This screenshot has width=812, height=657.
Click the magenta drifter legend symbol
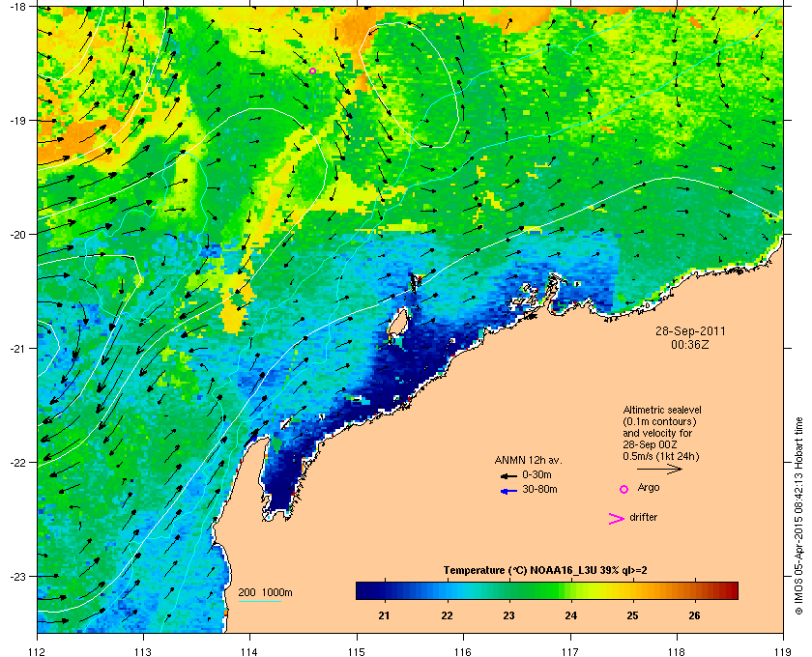[x=616, y=519]
